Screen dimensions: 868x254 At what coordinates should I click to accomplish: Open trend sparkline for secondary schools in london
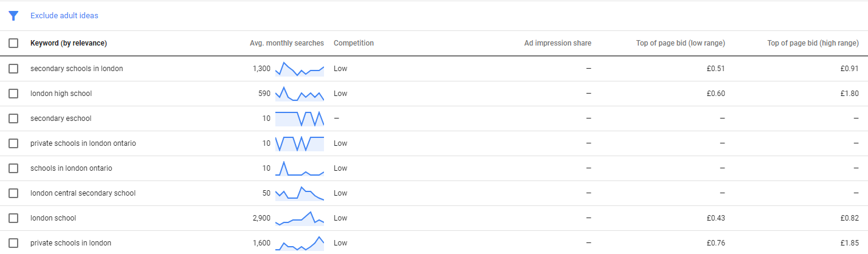click(300, 69)
